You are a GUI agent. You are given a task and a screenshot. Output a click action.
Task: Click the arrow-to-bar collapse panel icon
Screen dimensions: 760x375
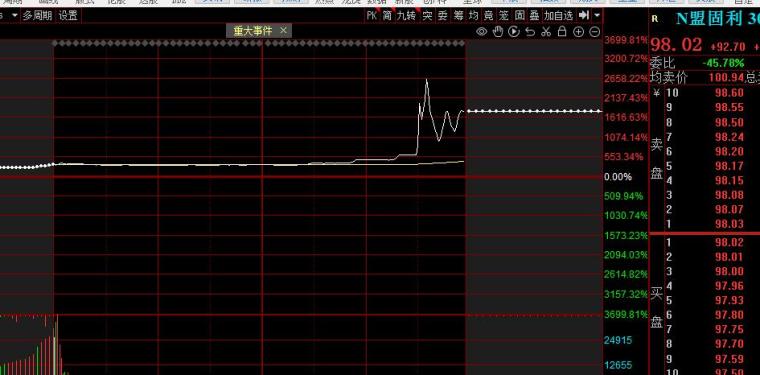click(x=584, y=16)
